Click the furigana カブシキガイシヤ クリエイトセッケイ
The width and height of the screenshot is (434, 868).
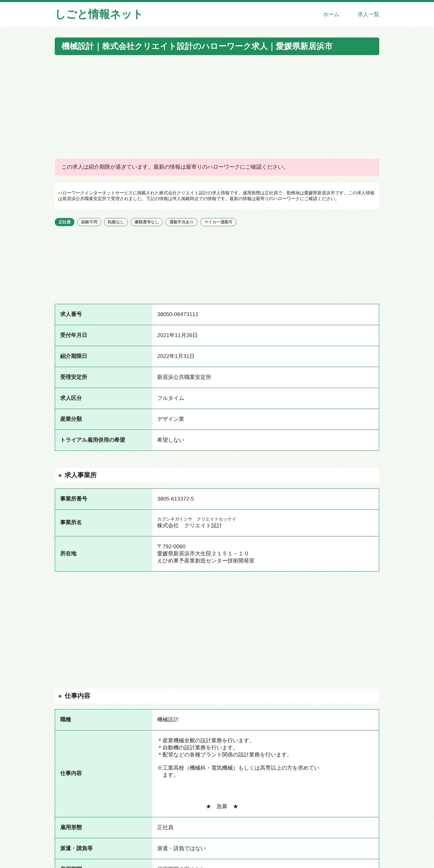click(197, 519)
